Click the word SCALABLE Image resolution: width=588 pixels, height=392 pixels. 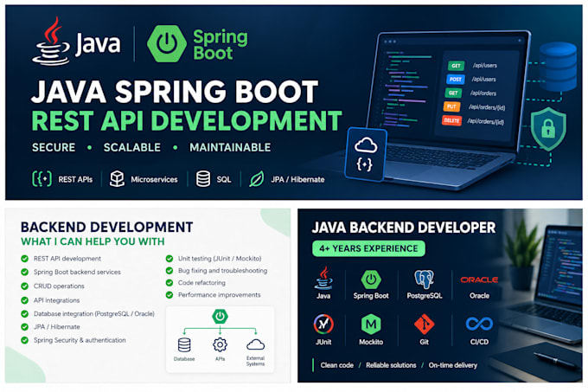pyautogui.click(x=132, y=147)
